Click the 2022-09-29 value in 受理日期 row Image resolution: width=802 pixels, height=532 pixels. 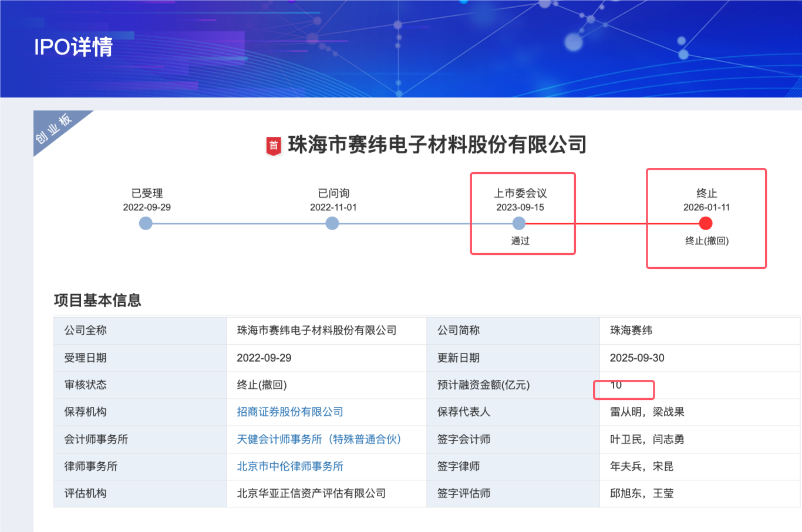point(264,358)
